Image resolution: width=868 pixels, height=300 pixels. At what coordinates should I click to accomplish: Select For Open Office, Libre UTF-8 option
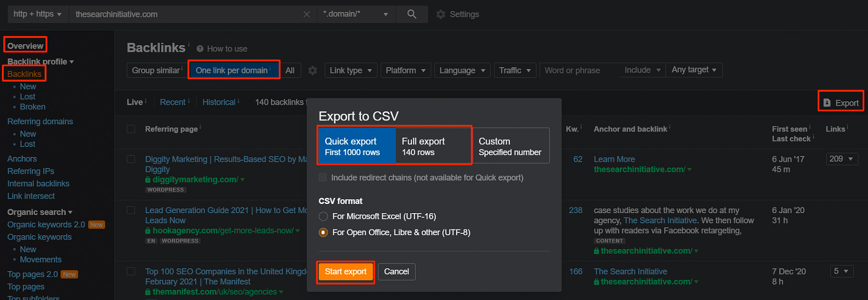(x=324, y=232)
